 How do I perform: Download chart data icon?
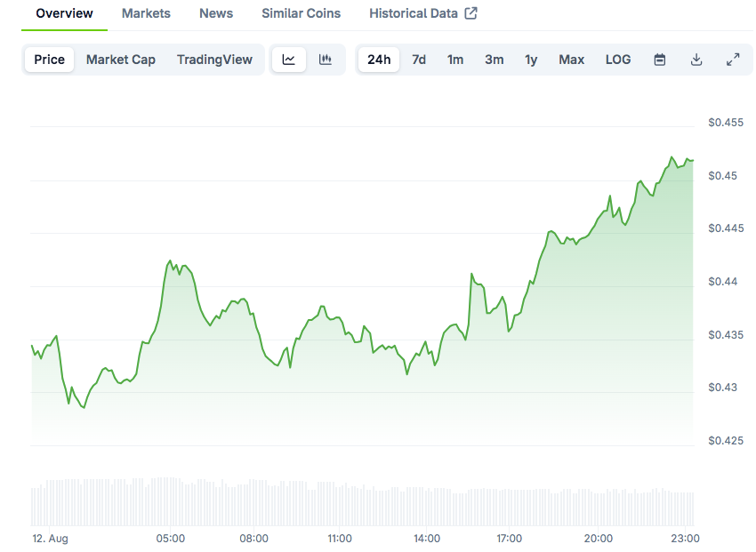point(696,60)
